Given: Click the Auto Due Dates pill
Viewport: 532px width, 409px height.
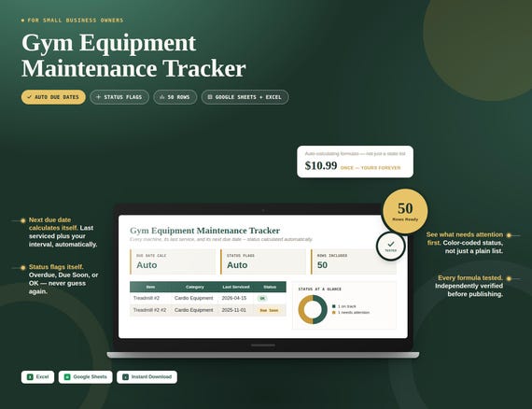Looking at the screenshot, I should pyautogui.click(x=53, y=97).
